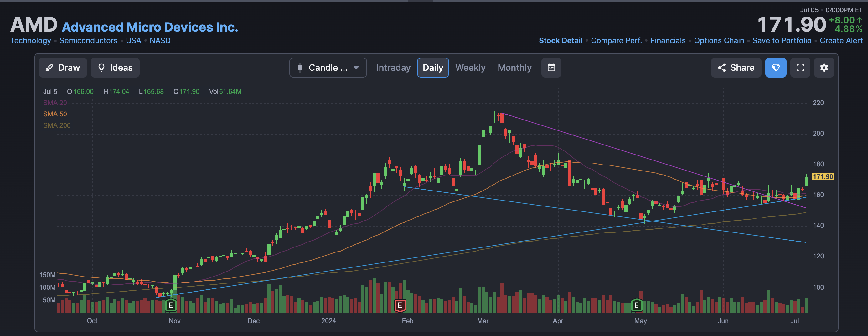Click the Jul 05 04:00PM ET timestamp
The width and height of the screenshot is (868, 336).
[831, 10]
